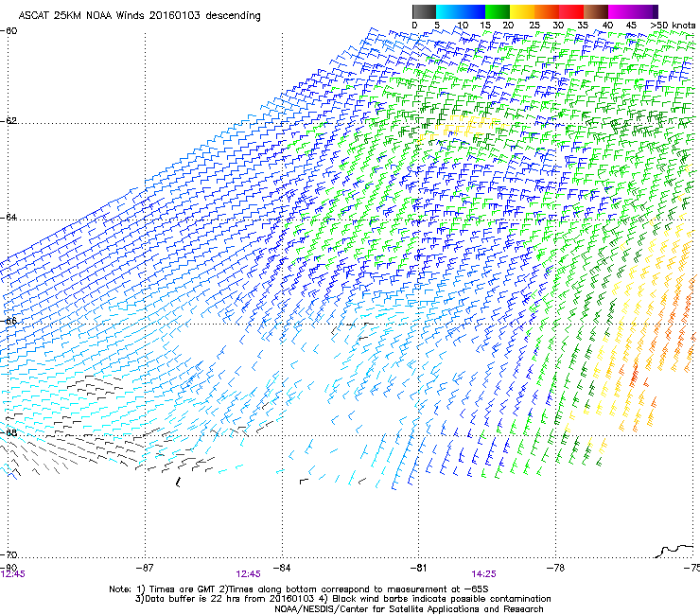
Task: Click the '-60' latitude axis label
Action: pos(9,31)
